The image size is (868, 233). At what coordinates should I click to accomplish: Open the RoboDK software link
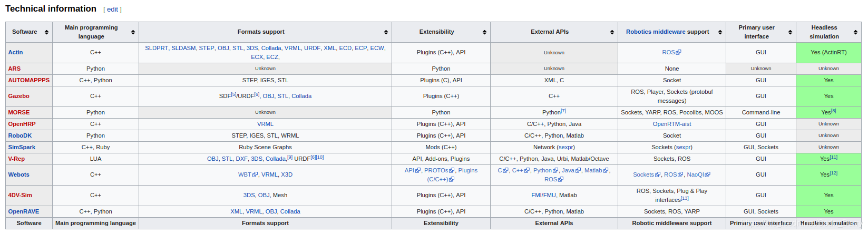point(20,135)
